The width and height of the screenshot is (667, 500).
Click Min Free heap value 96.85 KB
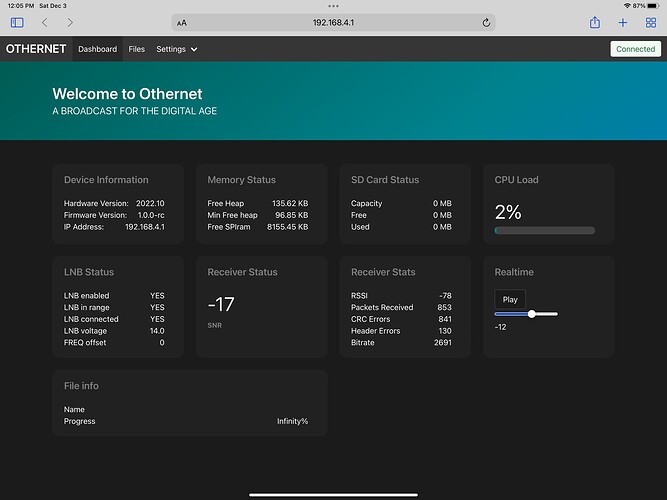[x=291, y=215]
